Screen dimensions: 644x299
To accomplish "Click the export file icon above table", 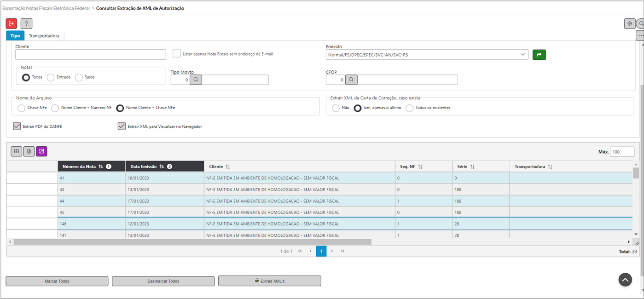I will [x=29, y=151].
